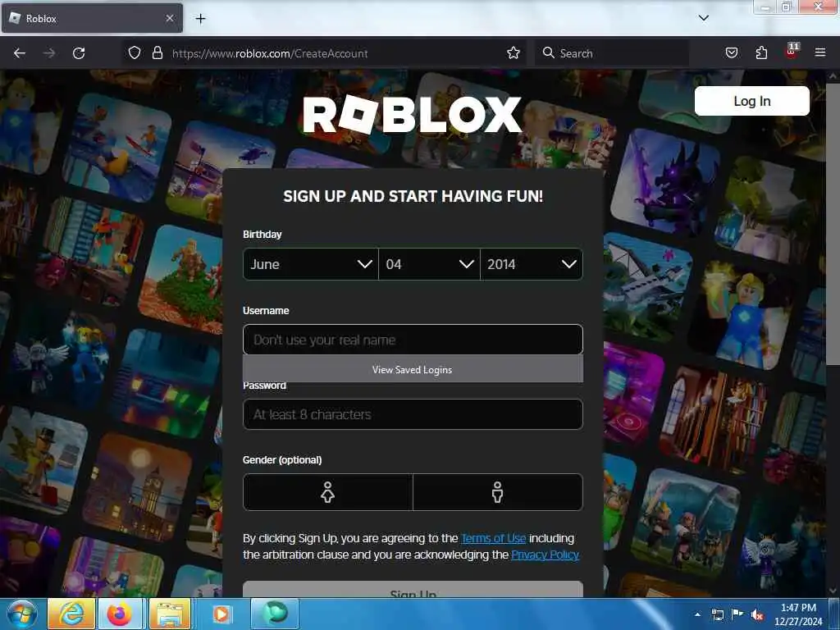Click the network tray icon

(x=717, y=614)
